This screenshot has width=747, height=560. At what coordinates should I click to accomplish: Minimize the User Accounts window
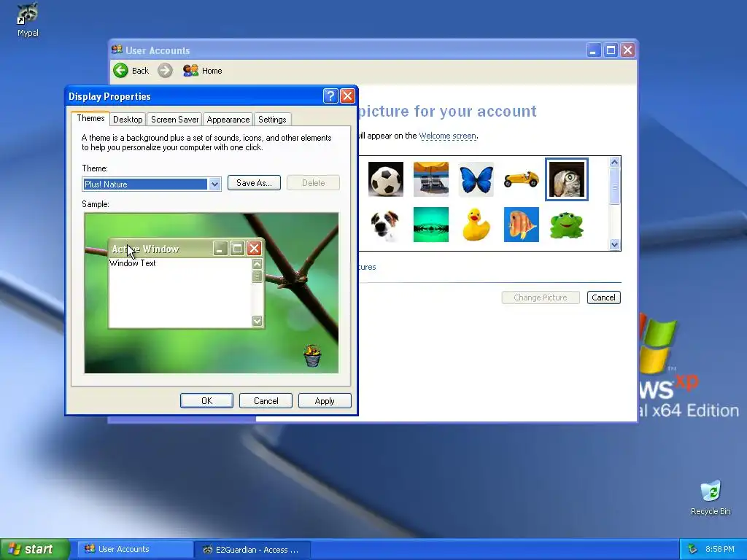tap(593, 50)
